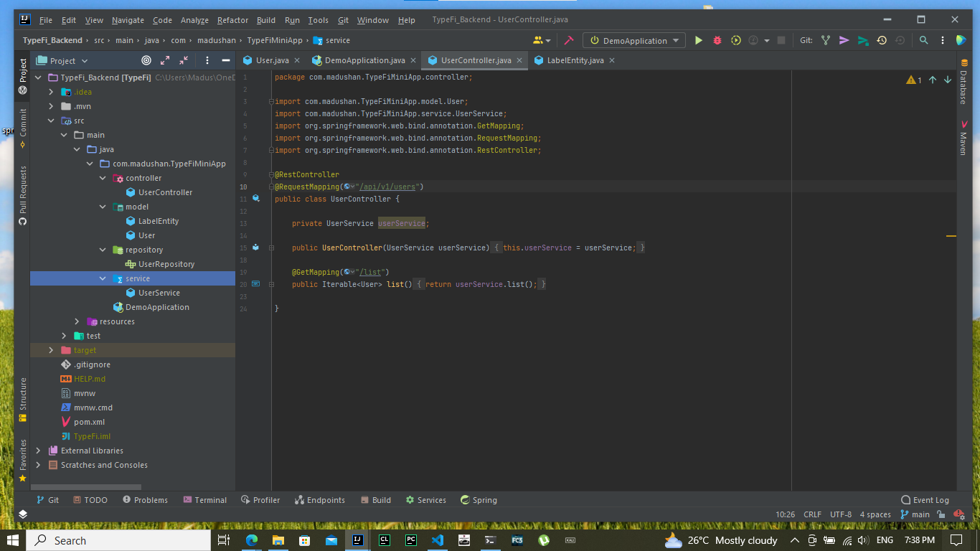
Task: Open the Git branches popup icon
Action: [x=825, y=40]
